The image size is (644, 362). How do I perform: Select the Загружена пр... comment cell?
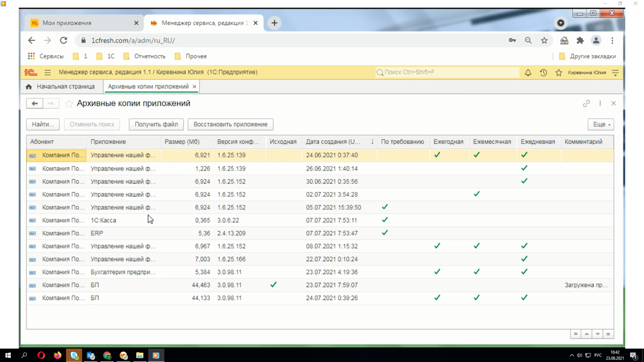[587, 285]
